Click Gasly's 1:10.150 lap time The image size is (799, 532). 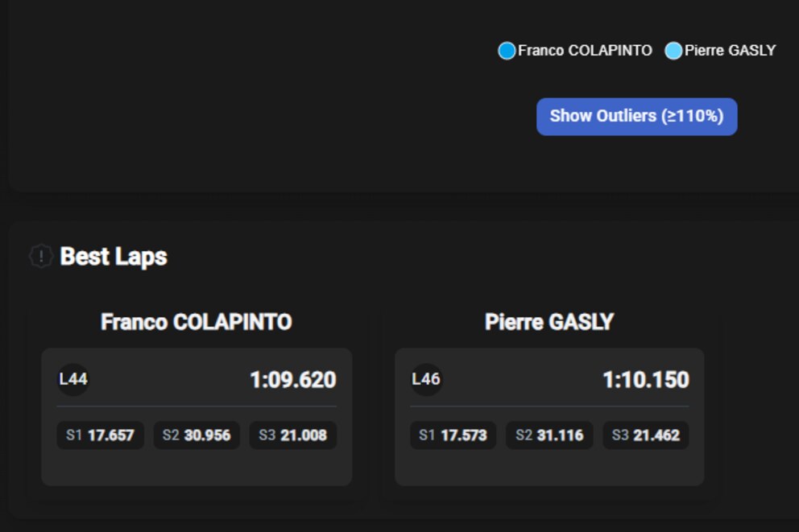click(x=646, y=380)
